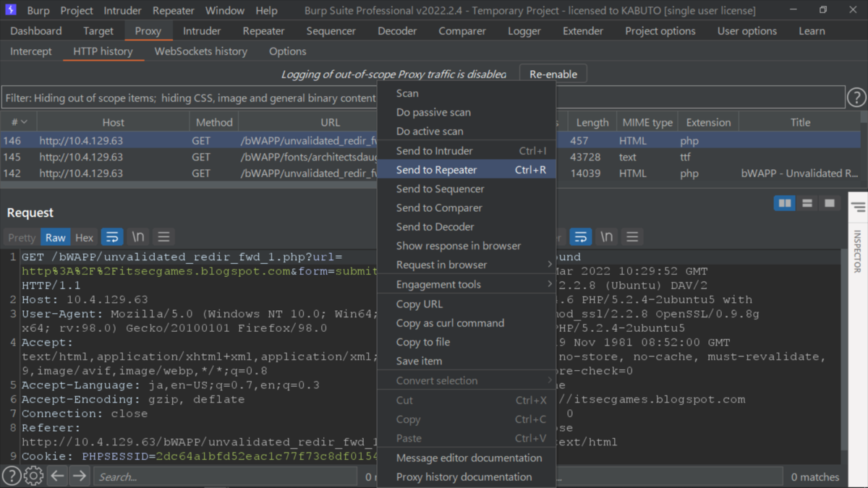Open the Project menu
The width and height of the screenshot is (868, 488).
77,10
